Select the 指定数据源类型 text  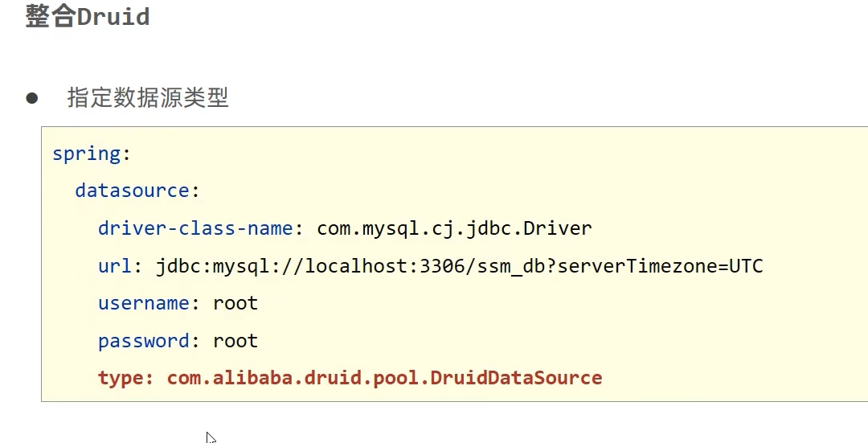pyautogui.click(x=148, y=98)
